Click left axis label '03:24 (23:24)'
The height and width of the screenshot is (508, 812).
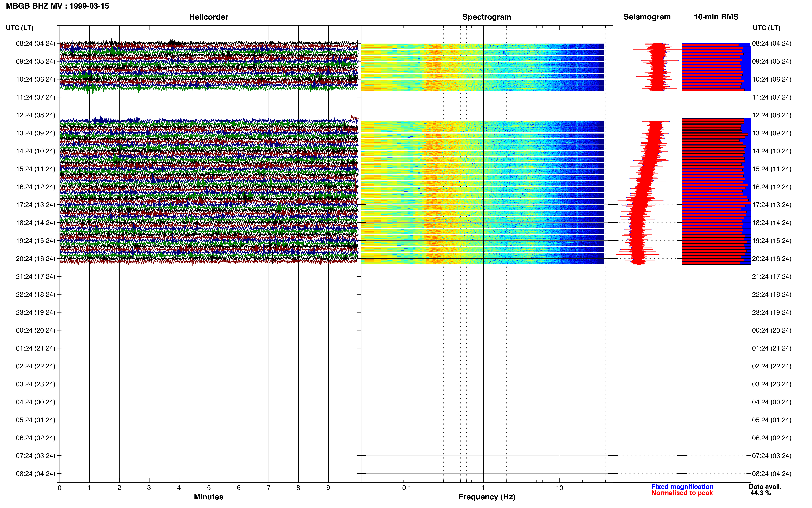[x=36, y=384]
